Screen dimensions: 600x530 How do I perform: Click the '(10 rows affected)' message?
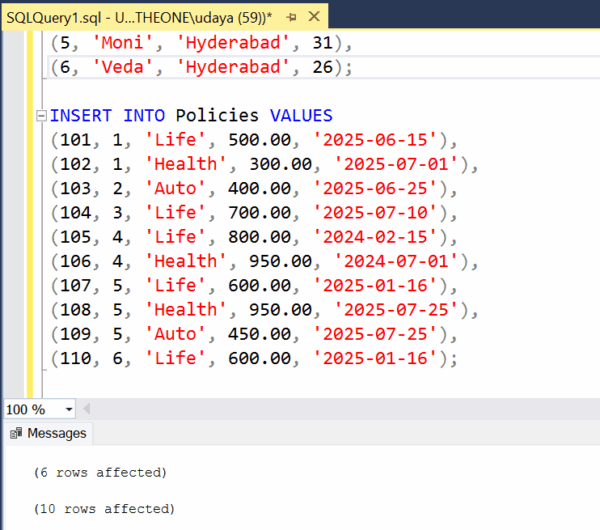(103, 509)
